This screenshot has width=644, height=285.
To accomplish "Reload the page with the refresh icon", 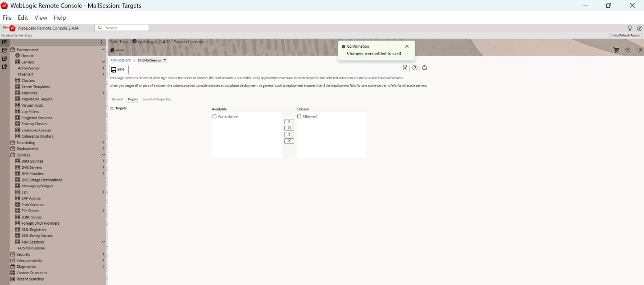I will (424, 68).
